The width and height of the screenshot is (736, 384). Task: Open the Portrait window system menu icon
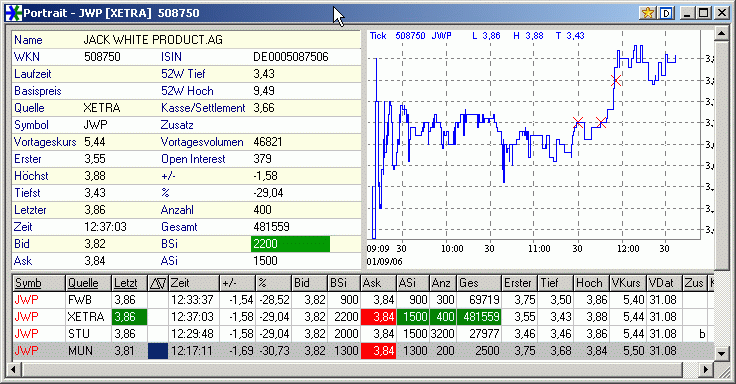click(x=14, y=13)
